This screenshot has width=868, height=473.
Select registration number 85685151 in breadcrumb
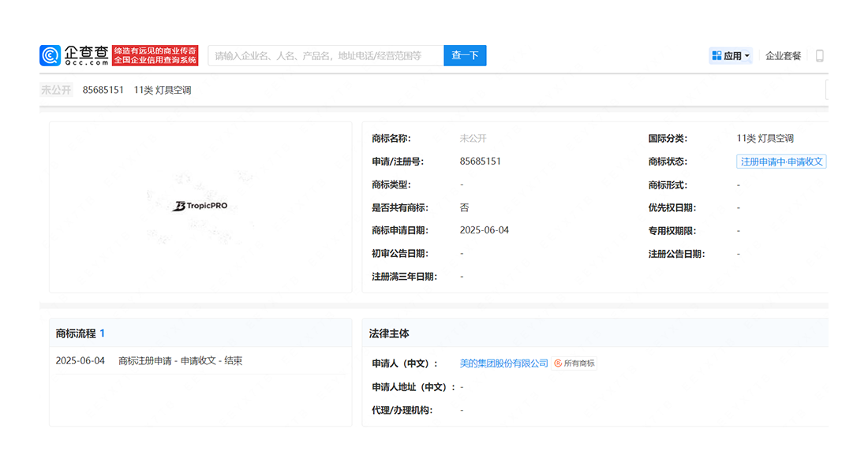pos(103,90)
